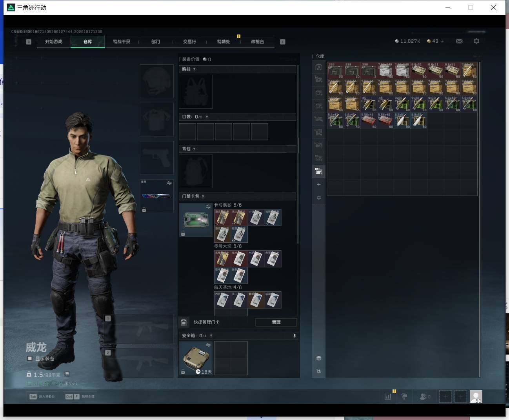The width and height of the screenshot is (509, 420).
Task: Open the 开始游戏 tab
Action: click(53, 42)
